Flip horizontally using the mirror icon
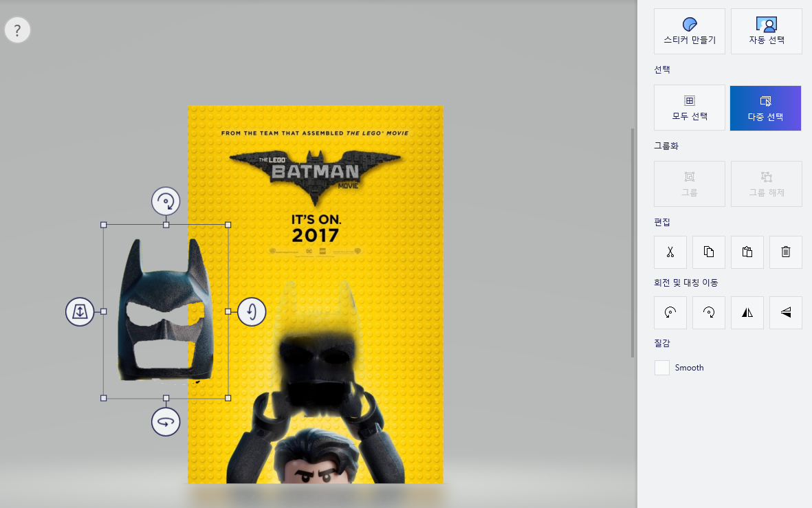Viewport: 812px width, 508px height. [747, 313]
